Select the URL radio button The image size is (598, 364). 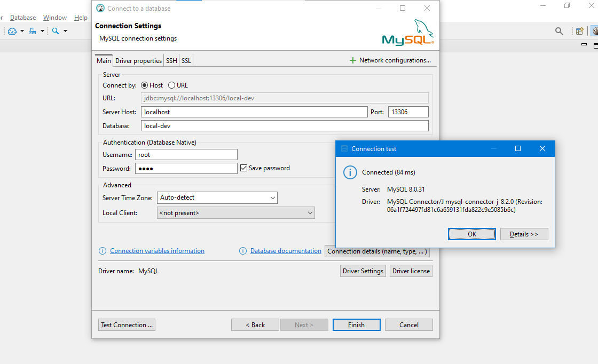[x=171, y=85]
